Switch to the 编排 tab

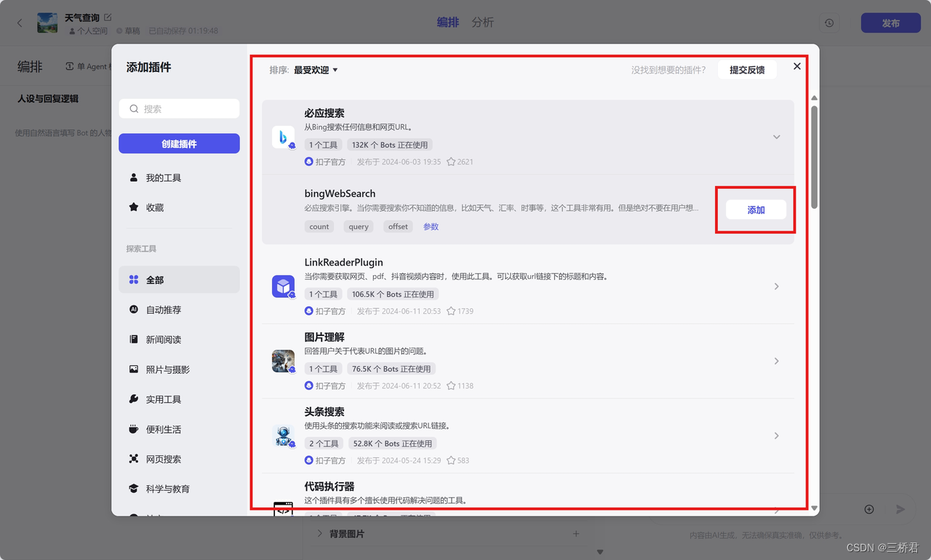[x=447, y=23]
